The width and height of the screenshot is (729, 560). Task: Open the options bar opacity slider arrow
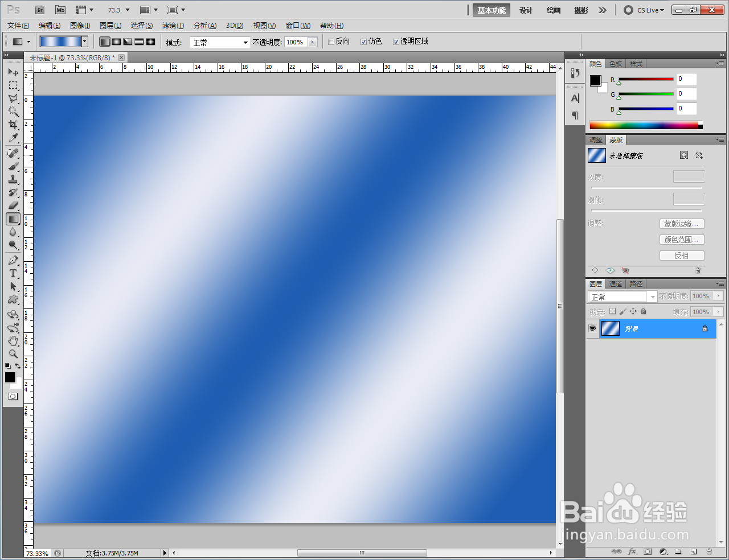(312, 42)
